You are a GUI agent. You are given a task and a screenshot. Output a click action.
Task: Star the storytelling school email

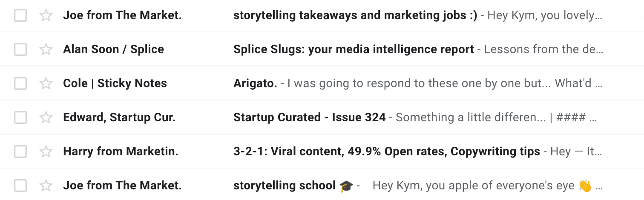point(46,186)
